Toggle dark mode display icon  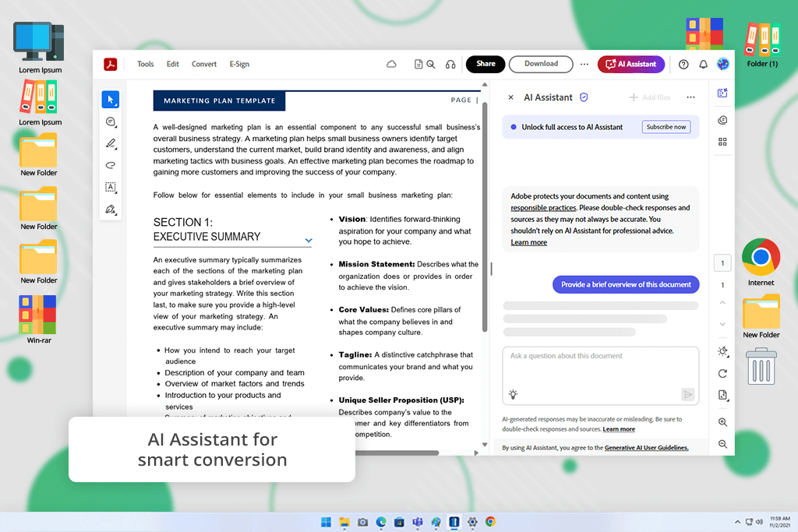722,351
